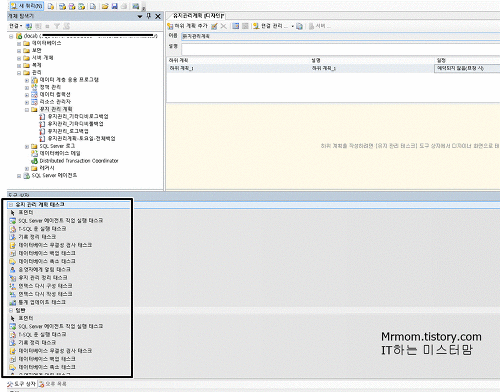This screenshot has height=392, width=500.
Task: Click the 정책 관리 node icon
Action: [x=34, y=87]
